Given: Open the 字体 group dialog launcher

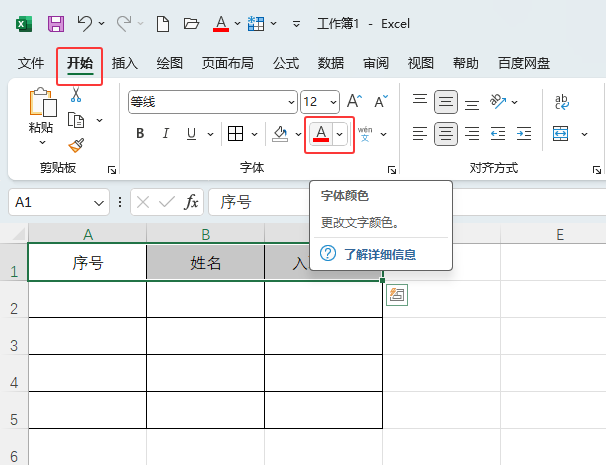Looking at the screenshot, I should click(392, 170).
